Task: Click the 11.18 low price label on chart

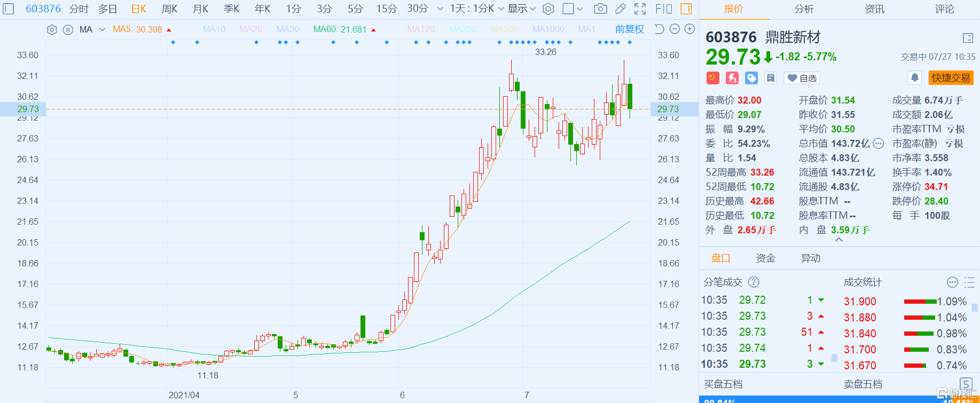Action: tap(208, 375)
